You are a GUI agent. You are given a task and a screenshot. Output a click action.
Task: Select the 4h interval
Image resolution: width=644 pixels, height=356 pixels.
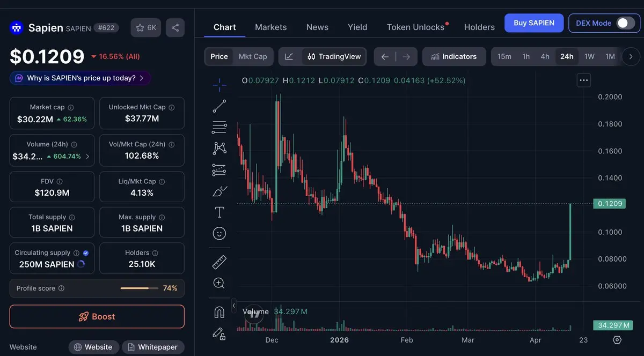(545, 56)
